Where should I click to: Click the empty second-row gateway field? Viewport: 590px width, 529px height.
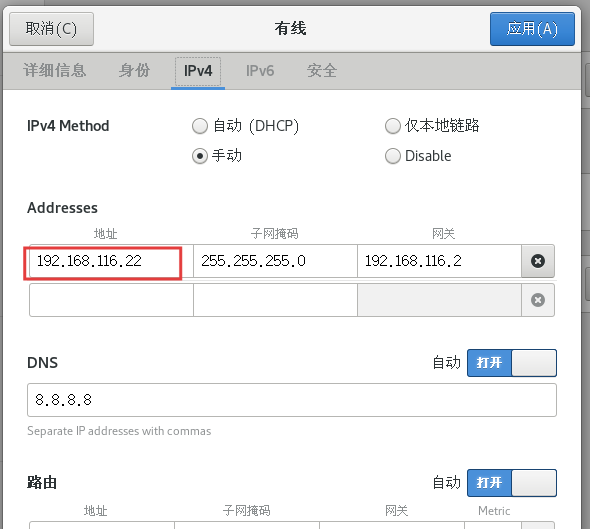click(439, 300)
